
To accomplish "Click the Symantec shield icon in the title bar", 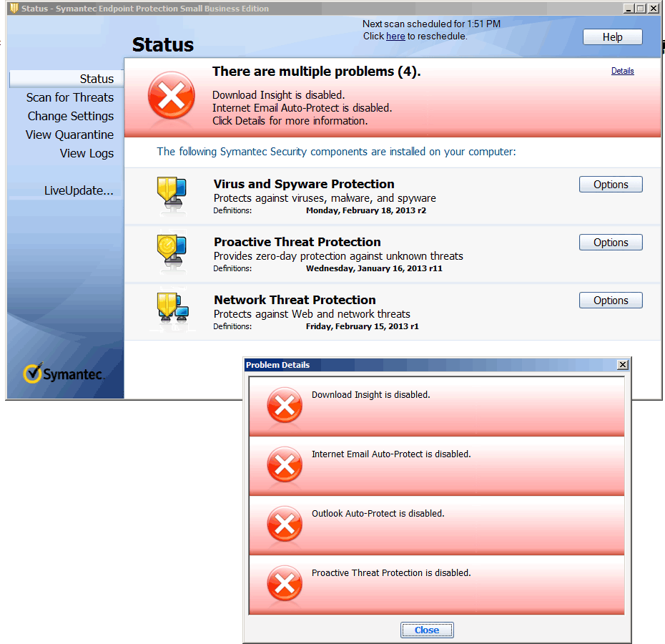I will [14, 8].
